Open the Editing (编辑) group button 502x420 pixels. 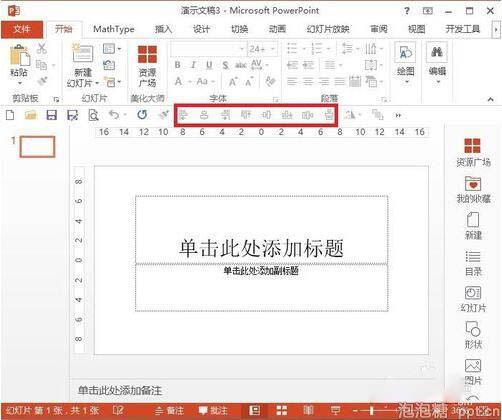tap(437, 64)
